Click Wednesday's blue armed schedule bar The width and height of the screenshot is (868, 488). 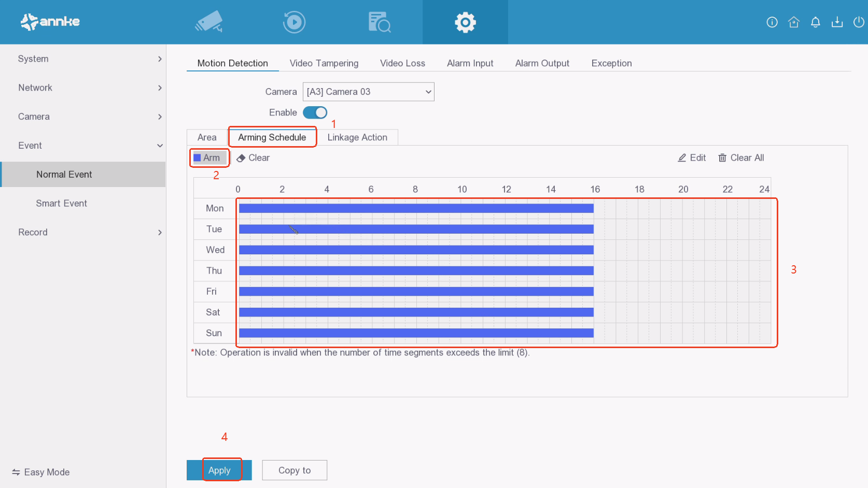pyautogui.click(x=416, y=250)
